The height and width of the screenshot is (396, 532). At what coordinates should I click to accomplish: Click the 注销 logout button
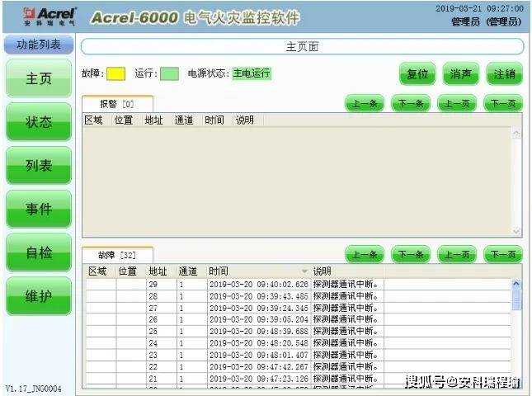point(504,73)
